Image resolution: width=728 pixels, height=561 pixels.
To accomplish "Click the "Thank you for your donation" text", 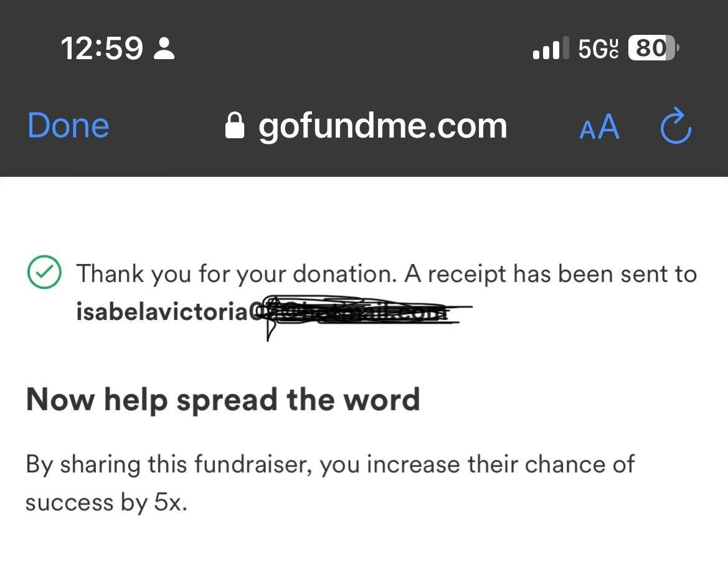I will 237,273.
